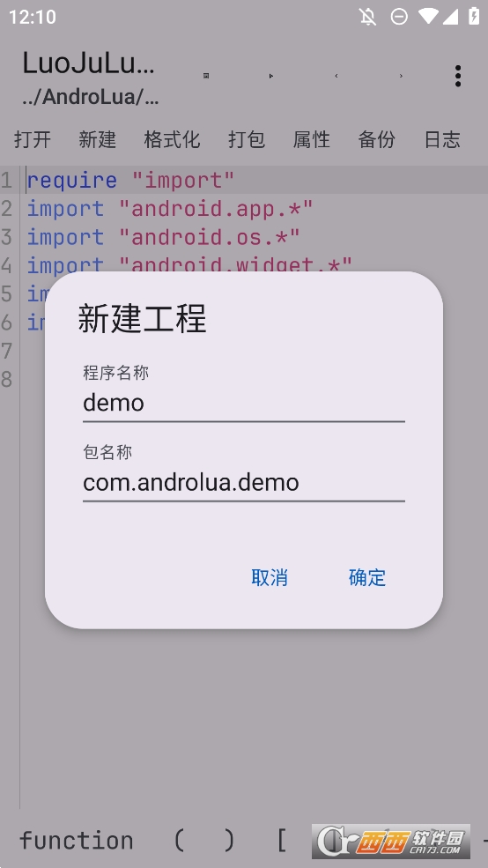Image resolution: width=488 pixels, height=868 pixels.
Task: Dismiss dialog with 取消 button
Action: point(270,577)
